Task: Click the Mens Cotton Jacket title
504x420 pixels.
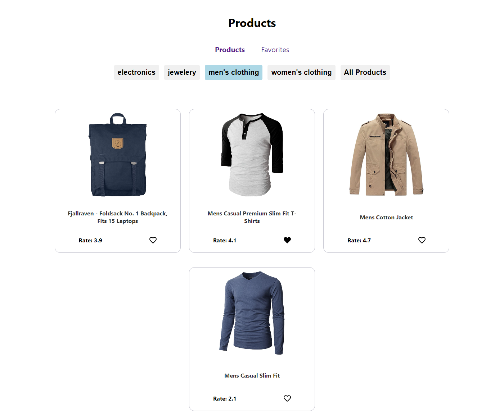Action: click(x=386, y=217)
